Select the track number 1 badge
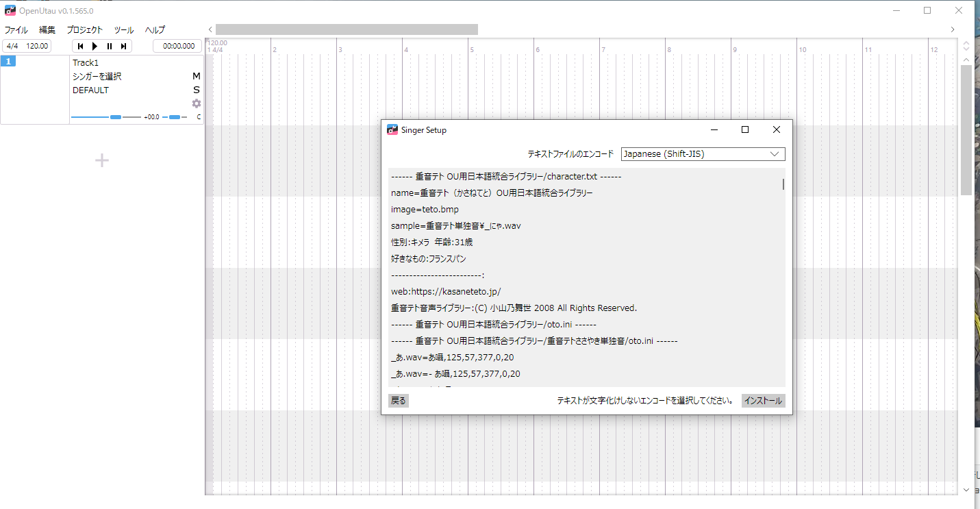Viewport: 980px width, 509px height. pos(8,62)
